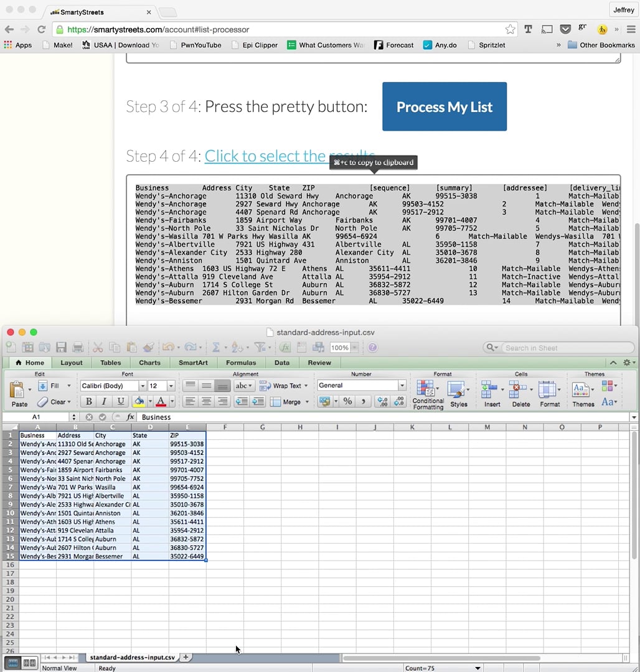Screen dimensions: 640x672
Task: Open the Other Bookmarks folder
Action: coord(601,45)
